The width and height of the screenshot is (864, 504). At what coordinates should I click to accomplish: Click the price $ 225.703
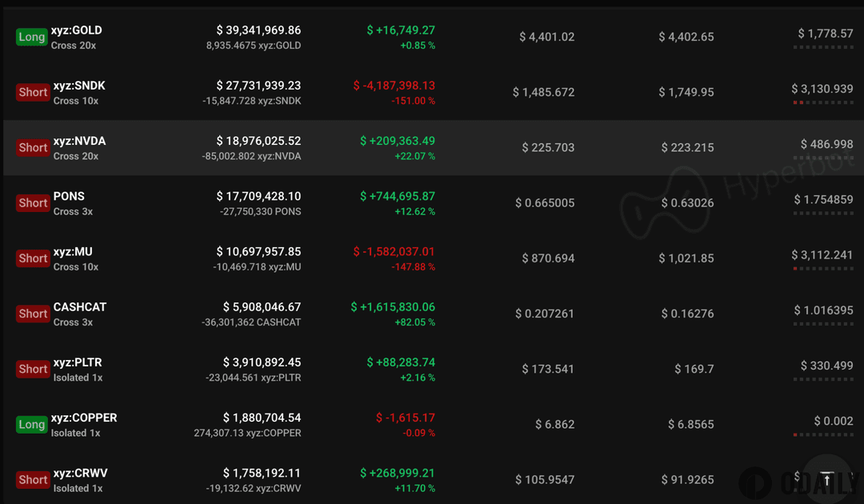pos(548,148)
